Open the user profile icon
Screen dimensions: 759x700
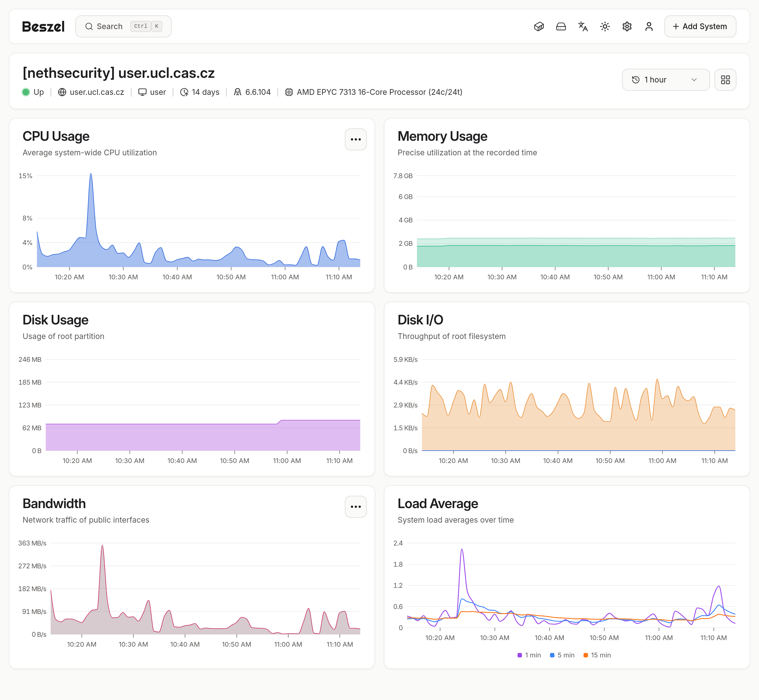coord(649,26)
